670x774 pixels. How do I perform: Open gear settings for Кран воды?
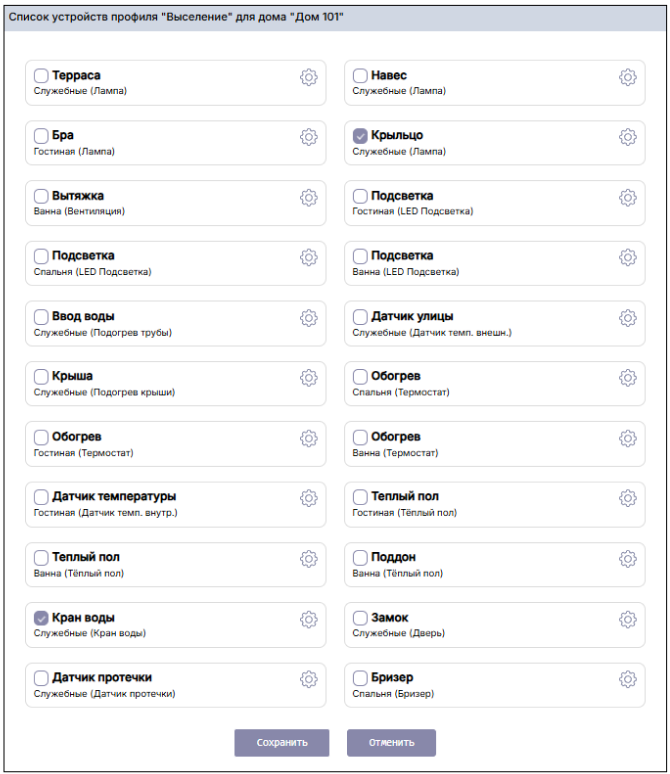point(309,619)
